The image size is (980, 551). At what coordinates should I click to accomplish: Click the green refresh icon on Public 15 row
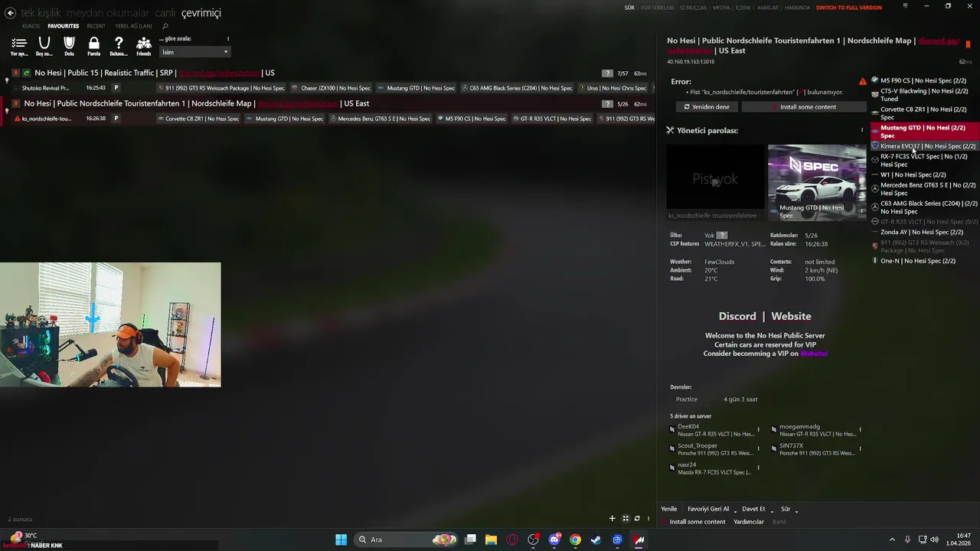click(27, 73)
